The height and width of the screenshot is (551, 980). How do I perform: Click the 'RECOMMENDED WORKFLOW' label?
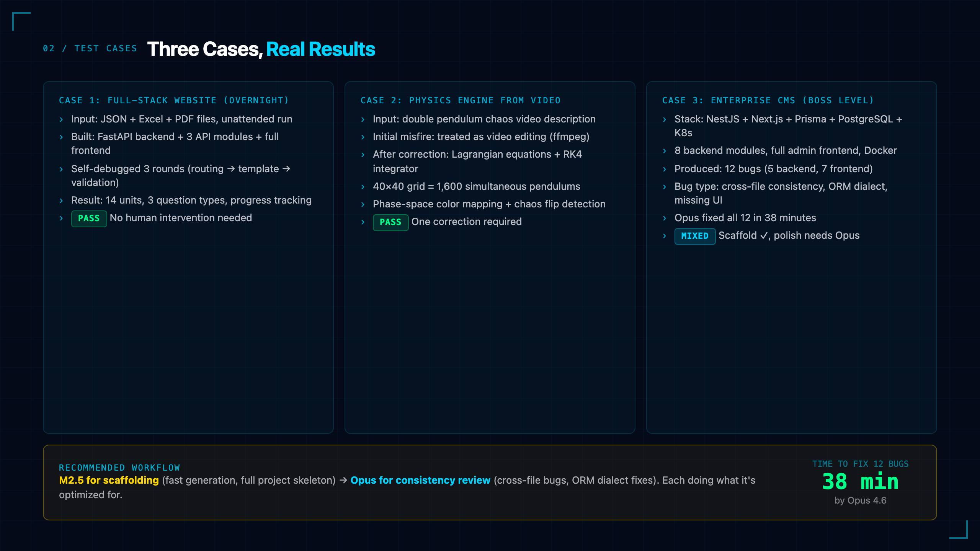[119, 468]
